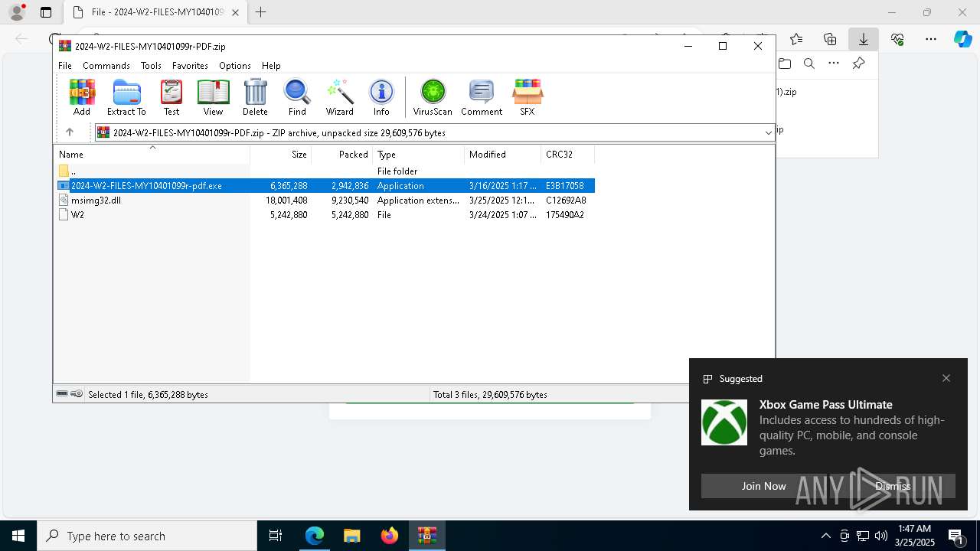Open the View toolbar icon
The image size is (980, 551).
(x=213, y=97)
